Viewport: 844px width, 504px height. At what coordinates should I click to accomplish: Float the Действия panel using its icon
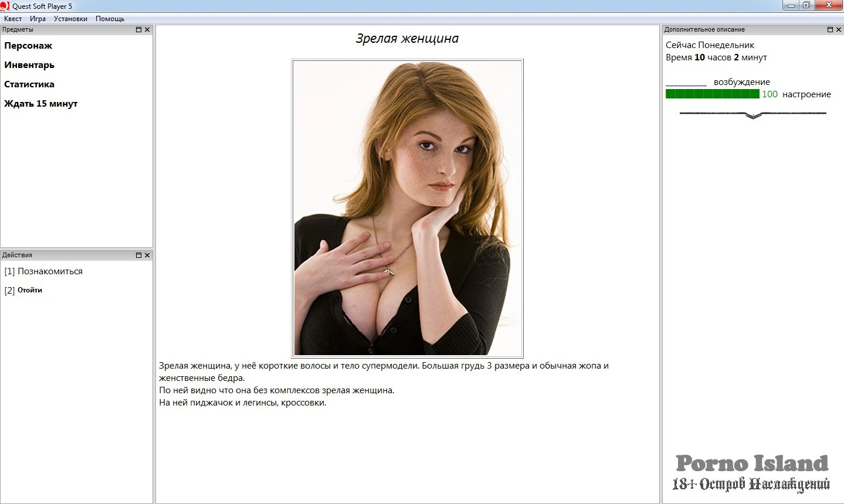pyautogui.click(x=139, y=255)
